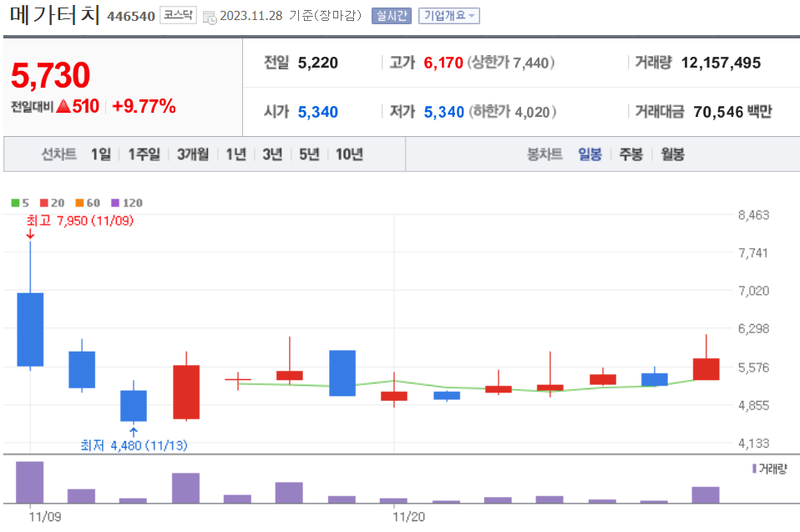Open the 기업개요 dropdown
The image size is (800, 532).
[x=449, y=16]
